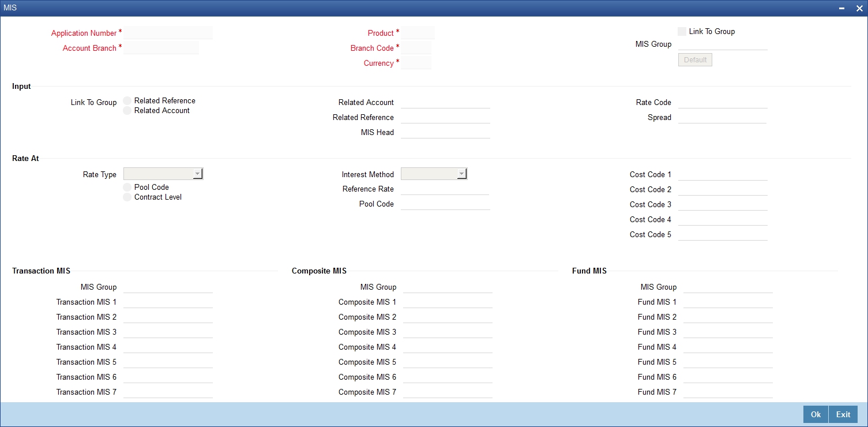The image size is (868, 427).
Task: Focus the Pool Code text field
Action: click(445, 204)
